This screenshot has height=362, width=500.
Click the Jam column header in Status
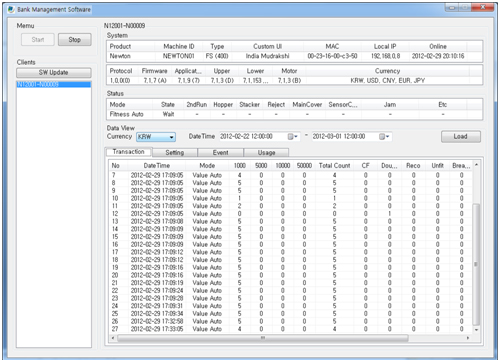coord(390,105)
